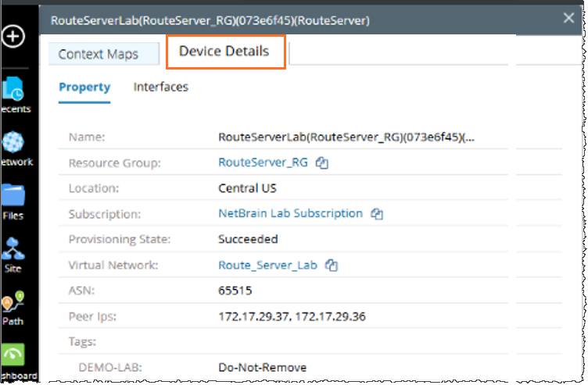588x385 pixels.
Task: Click the Peer IPs value text
Action: pos(292,316)
